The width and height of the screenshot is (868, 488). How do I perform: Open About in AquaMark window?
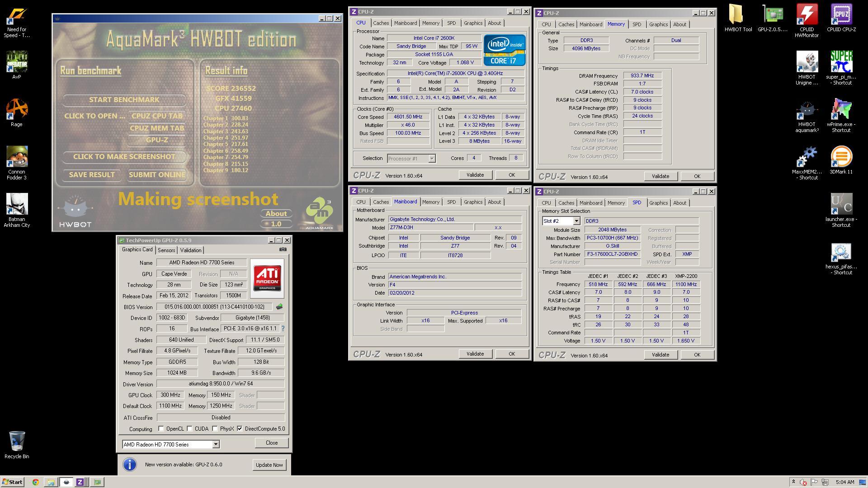[276, 213]
